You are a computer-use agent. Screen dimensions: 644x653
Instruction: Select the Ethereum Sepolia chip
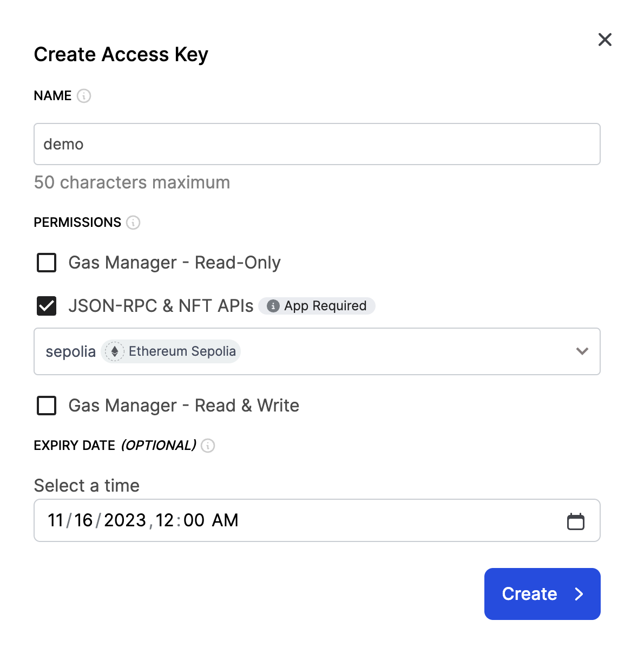tap(170, 351)
